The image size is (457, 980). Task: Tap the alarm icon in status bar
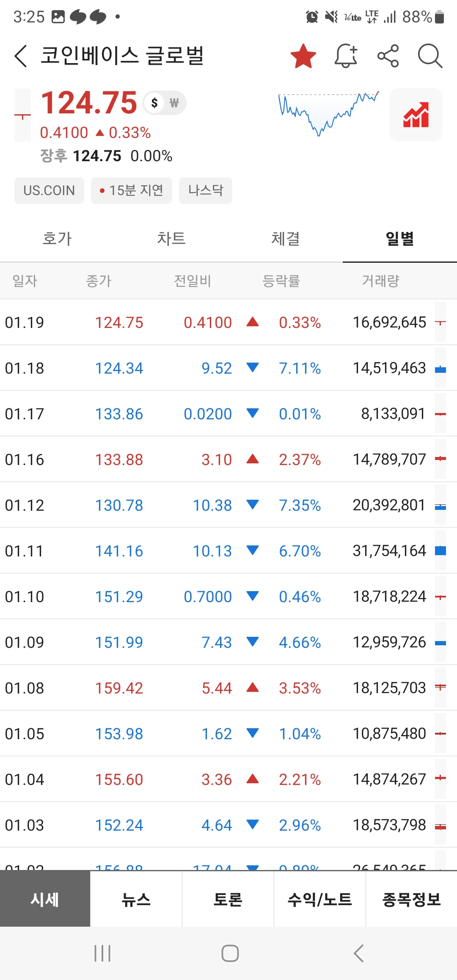[312, 17]
